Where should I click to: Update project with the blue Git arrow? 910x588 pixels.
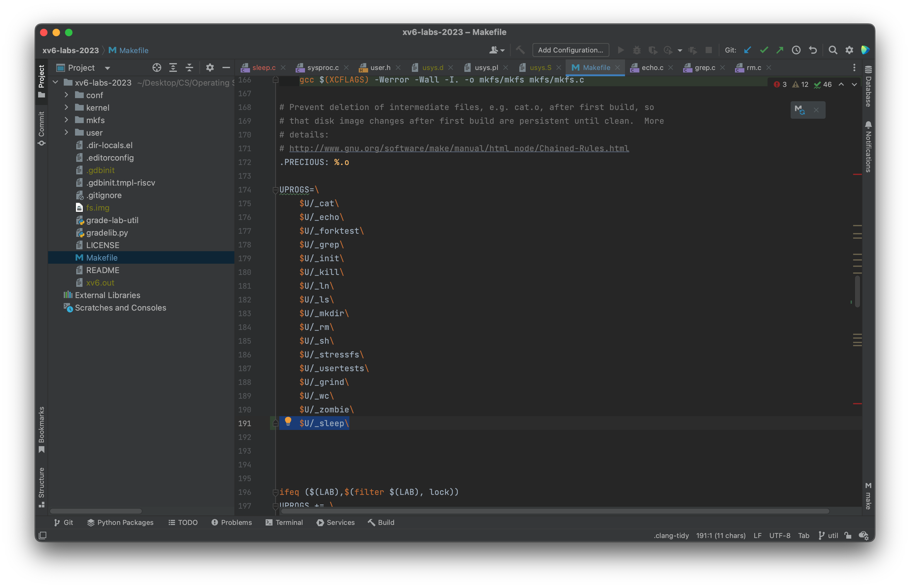coord(747,50)
